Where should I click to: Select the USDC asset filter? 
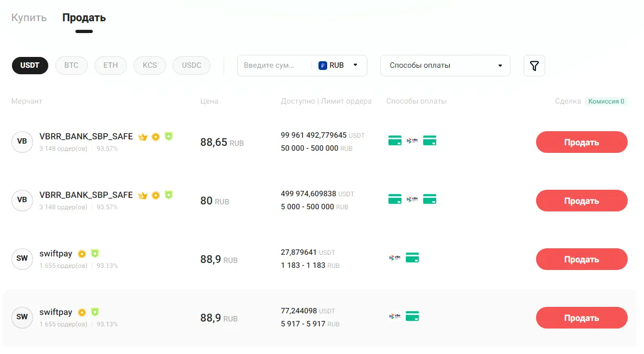191,65
